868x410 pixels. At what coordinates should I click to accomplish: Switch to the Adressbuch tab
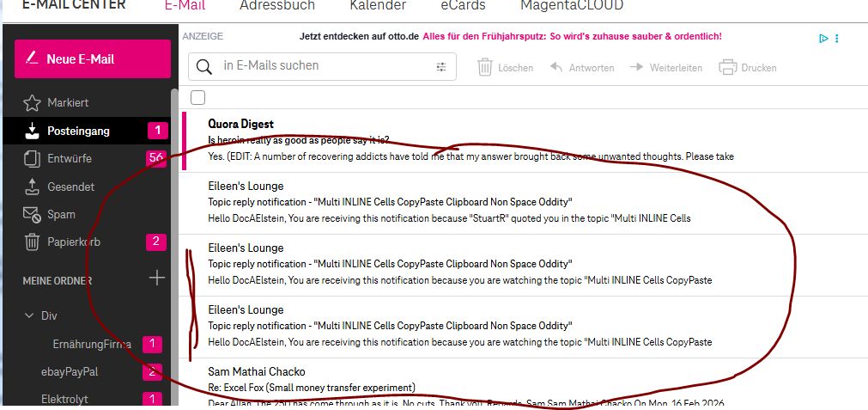[277, 5]
